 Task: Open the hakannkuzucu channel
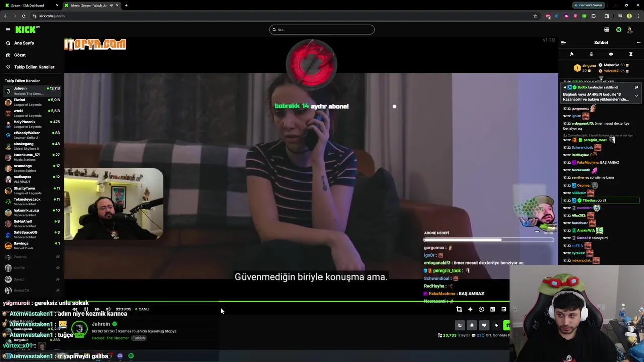(x=32, y=213)
